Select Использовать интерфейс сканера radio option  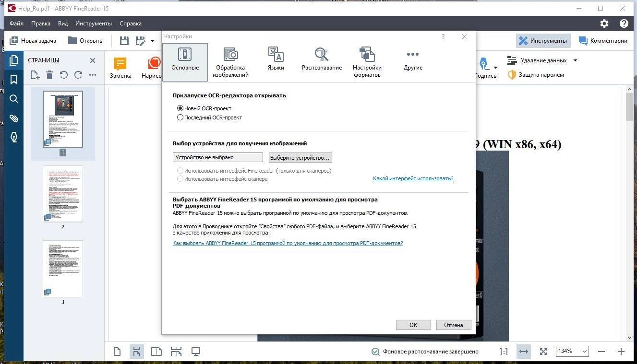(223, 179)
